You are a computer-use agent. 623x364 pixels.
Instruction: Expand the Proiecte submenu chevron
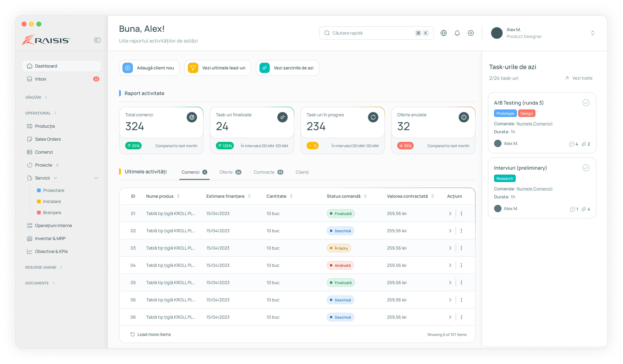pyautogui.click(x=57, y=165)
